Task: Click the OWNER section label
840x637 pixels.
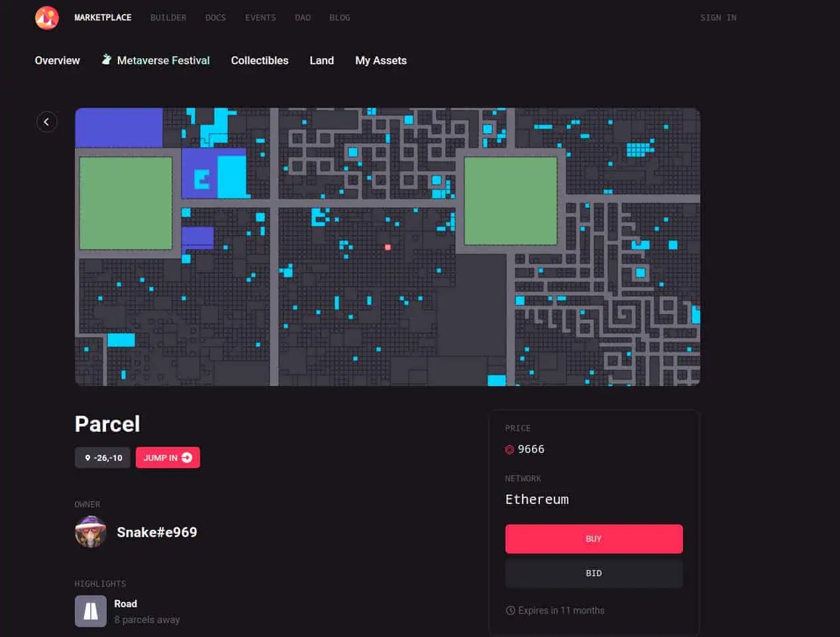Action: click(87, 505)
